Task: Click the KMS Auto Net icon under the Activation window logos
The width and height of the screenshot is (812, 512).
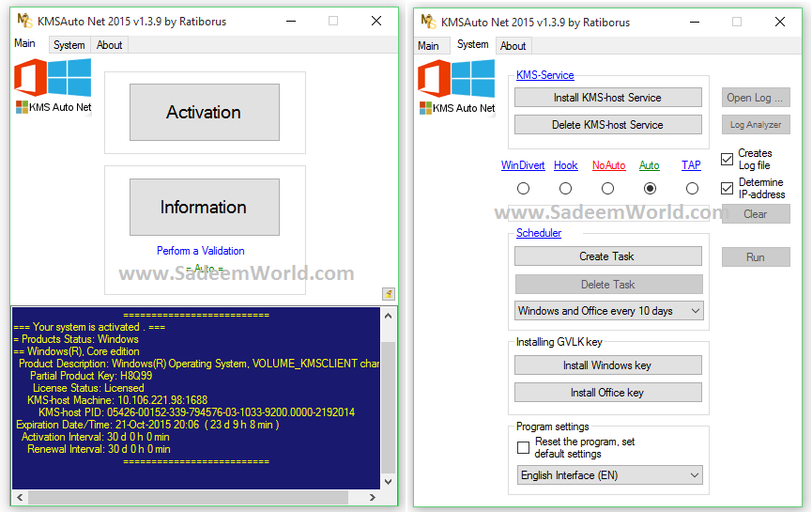Action: coord(23,107)
